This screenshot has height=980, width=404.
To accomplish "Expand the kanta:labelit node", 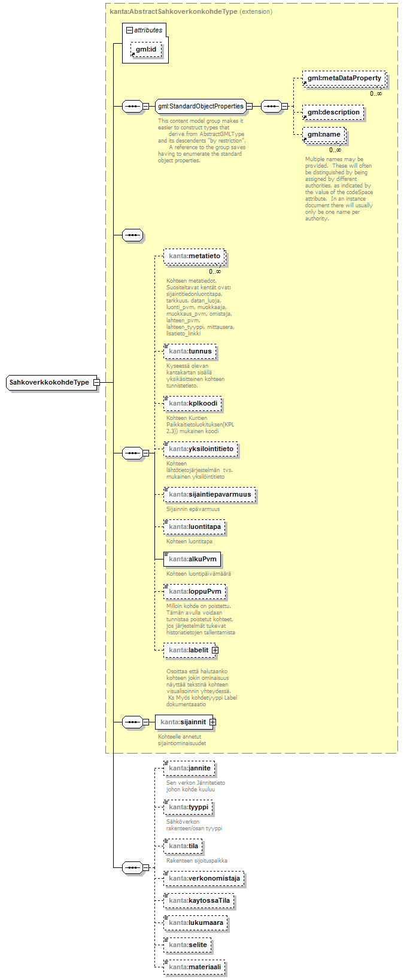I will (x=215, y=651).
